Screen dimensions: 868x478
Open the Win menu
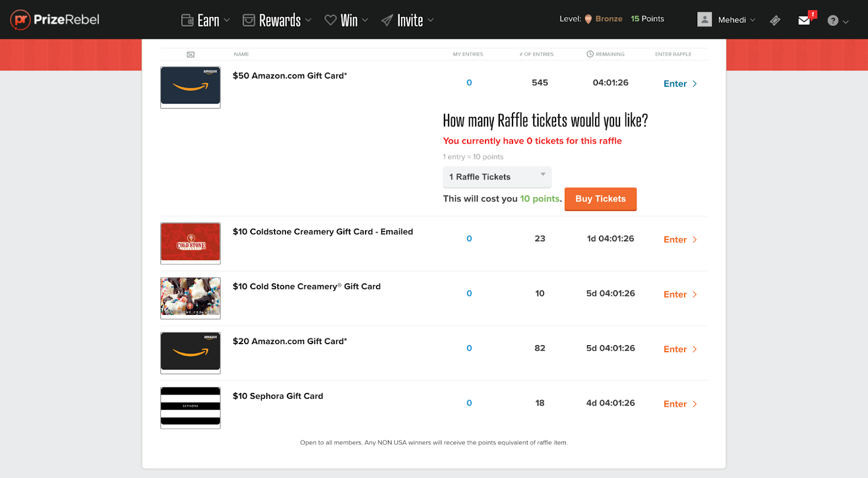[x=346, y=21]
